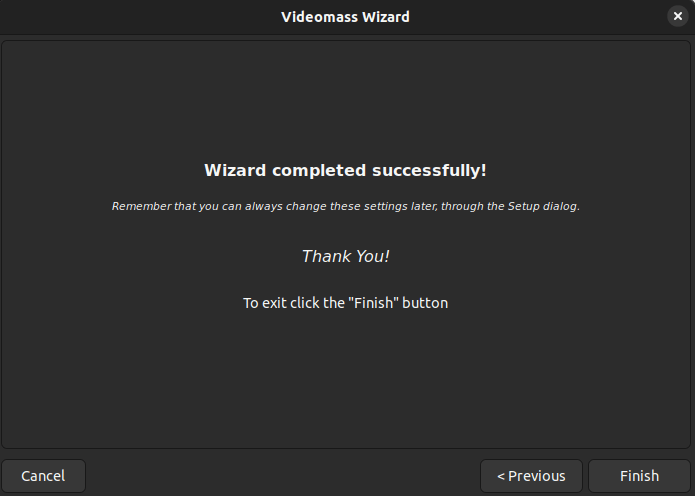Click the Finish button
This screenshot has height=496, width=695.
click(639, 476)
